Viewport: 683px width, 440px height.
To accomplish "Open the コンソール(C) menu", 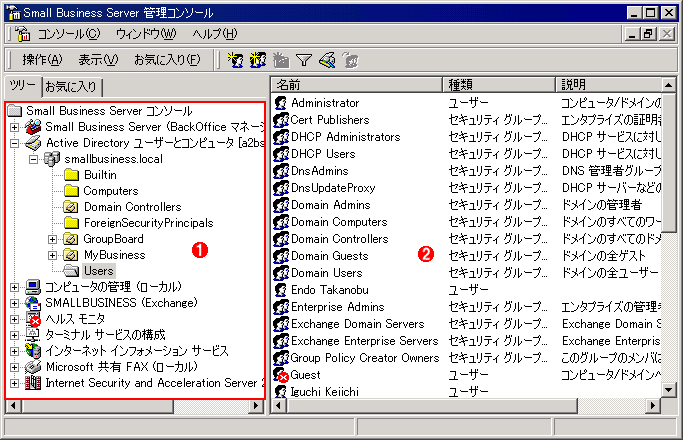I will click(x=69, y=34).
